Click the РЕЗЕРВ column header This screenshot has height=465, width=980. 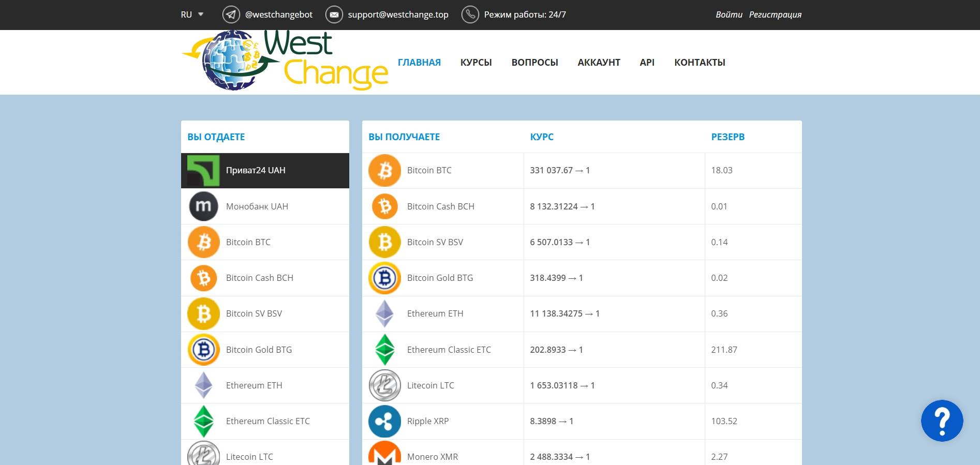coord(728,137)
